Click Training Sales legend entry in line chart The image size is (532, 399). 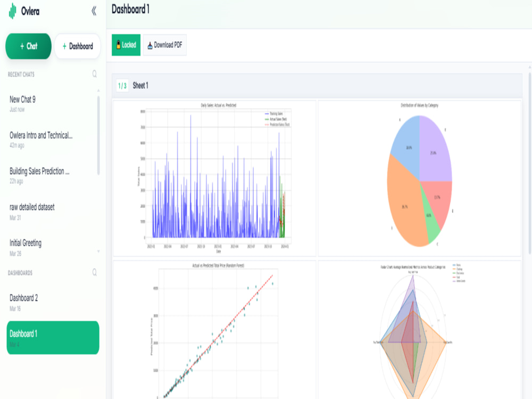click(x=273, y=114)
